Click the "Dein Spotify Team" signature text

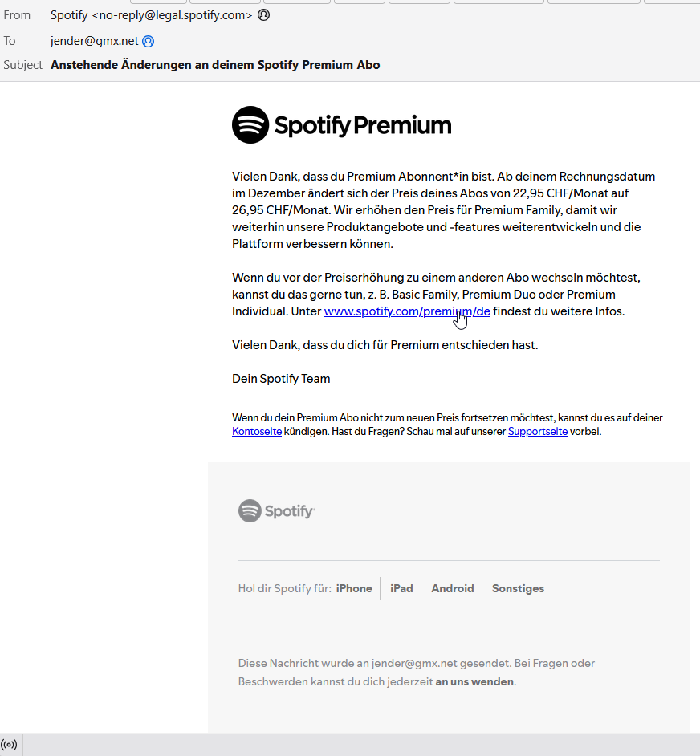[x=281, y=379]
